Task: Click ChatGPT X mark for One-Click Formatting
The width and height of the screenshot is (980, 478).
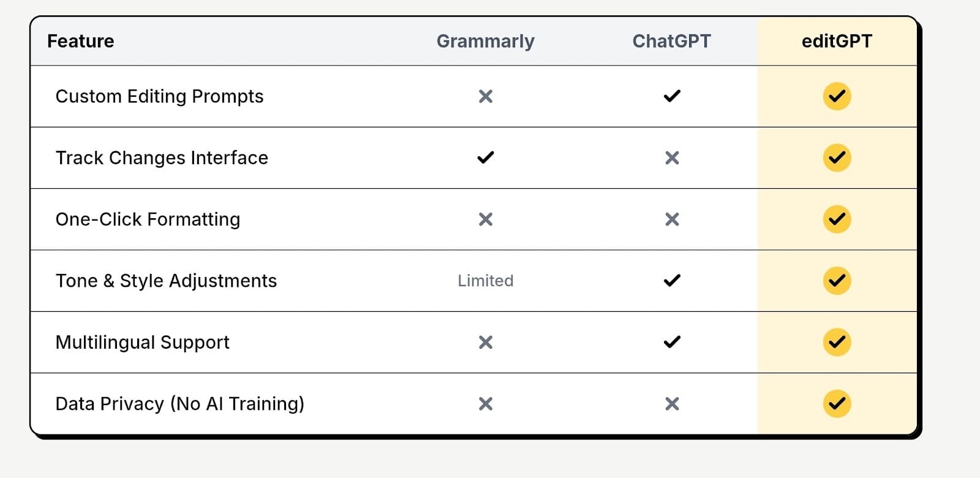Action: point(672,219)
